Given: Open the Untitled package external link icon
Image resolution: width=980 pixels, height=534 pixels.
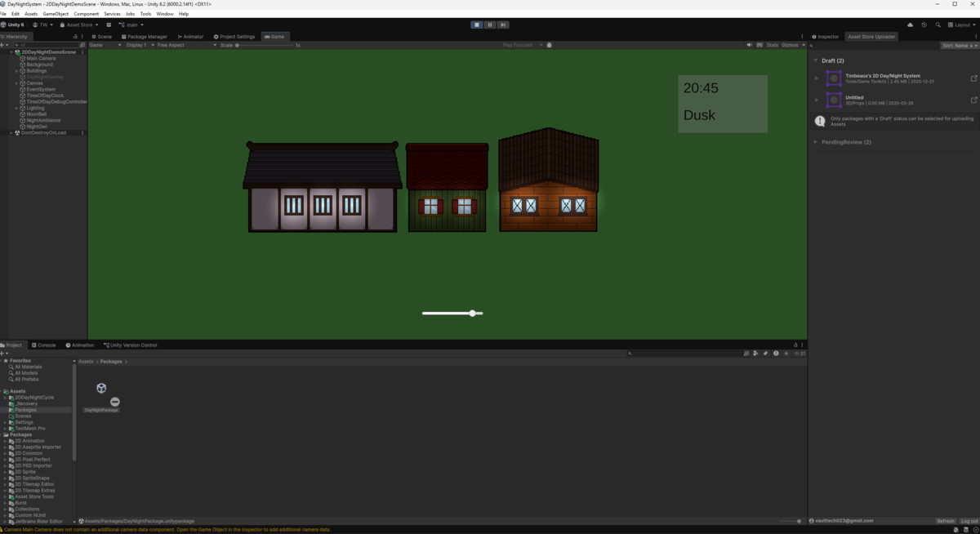Looking at the screenshot, I should point(973,100).
